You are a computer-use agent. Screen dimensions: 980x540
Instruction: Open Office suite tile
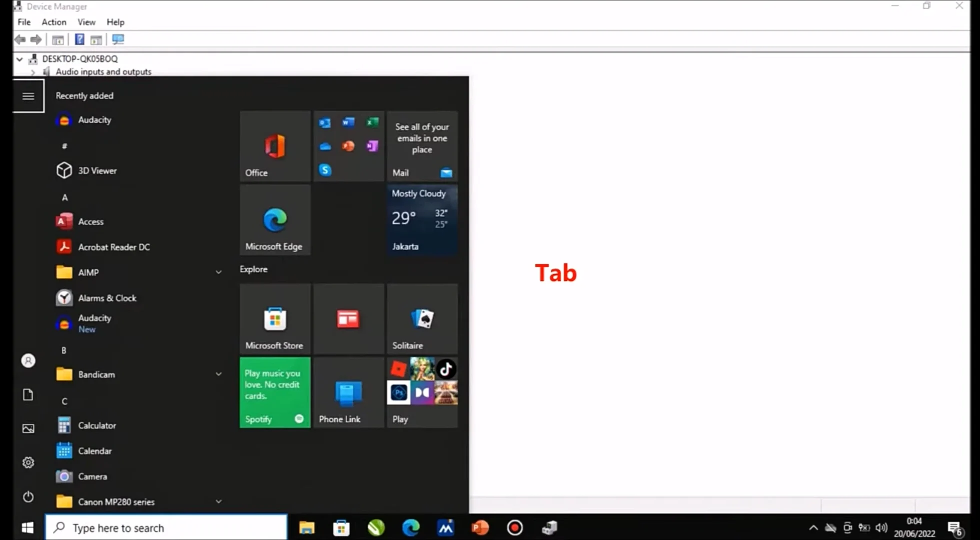[x=274, y=145]
